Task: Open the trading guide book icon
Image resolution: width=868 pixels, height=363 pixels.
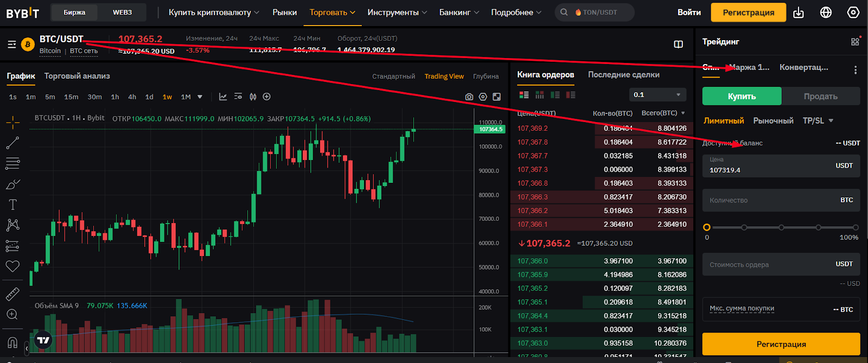Action: 678,44
